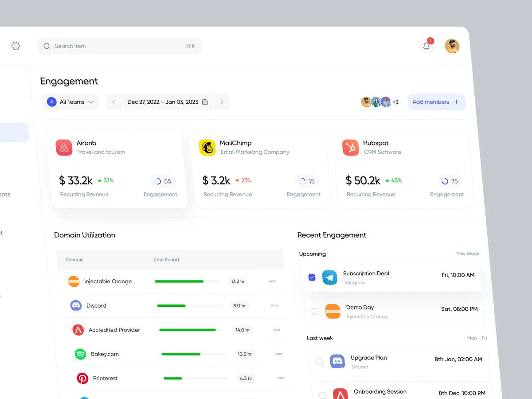The width and height of the screenshot is (532, 399).
Task: Check the Upgrade Plan checkbox
Action: 319,361
